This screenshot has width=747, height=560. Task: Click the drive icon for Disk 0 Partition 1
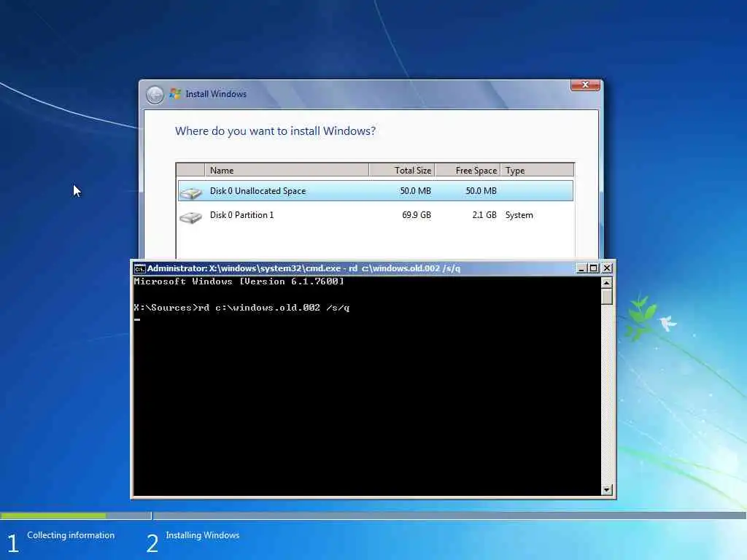pos(190,217)
